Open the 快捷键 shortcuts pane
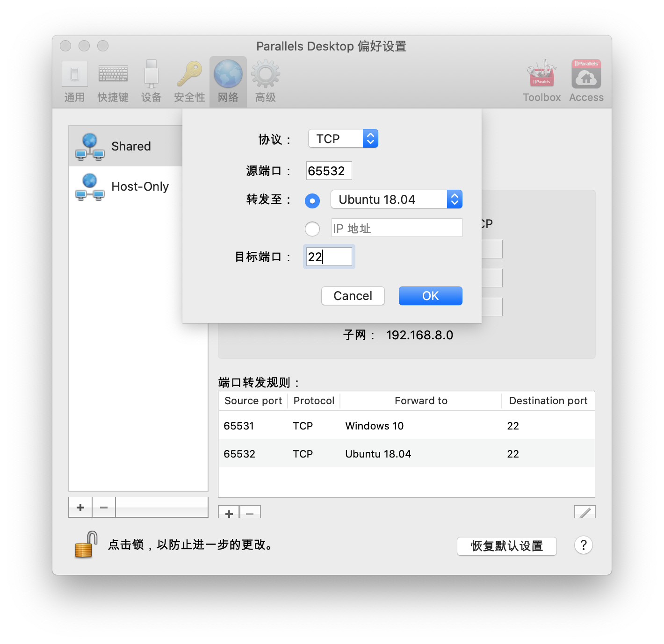Viewport: 664px width, 644px height. (113, 81)
